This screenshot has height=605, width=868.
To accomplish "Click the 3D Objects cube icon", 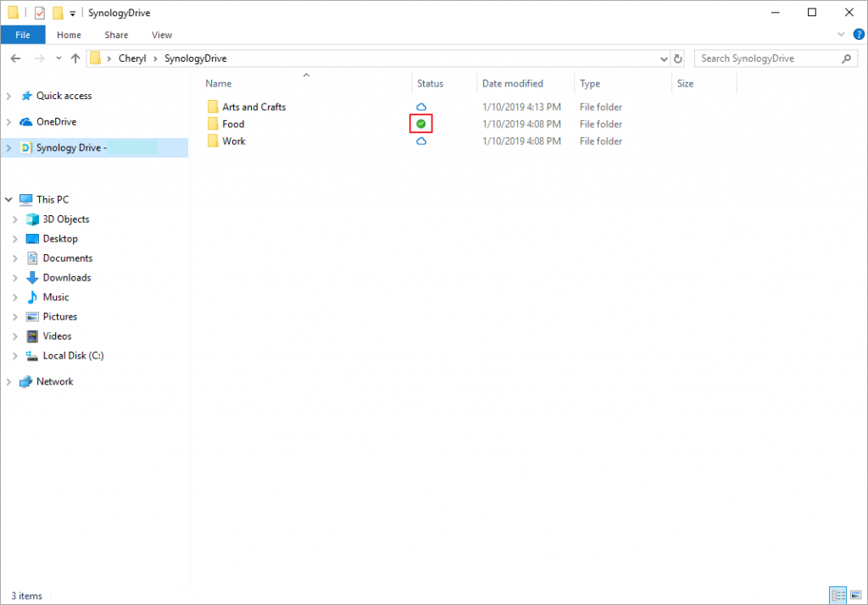I will (33, 219).
